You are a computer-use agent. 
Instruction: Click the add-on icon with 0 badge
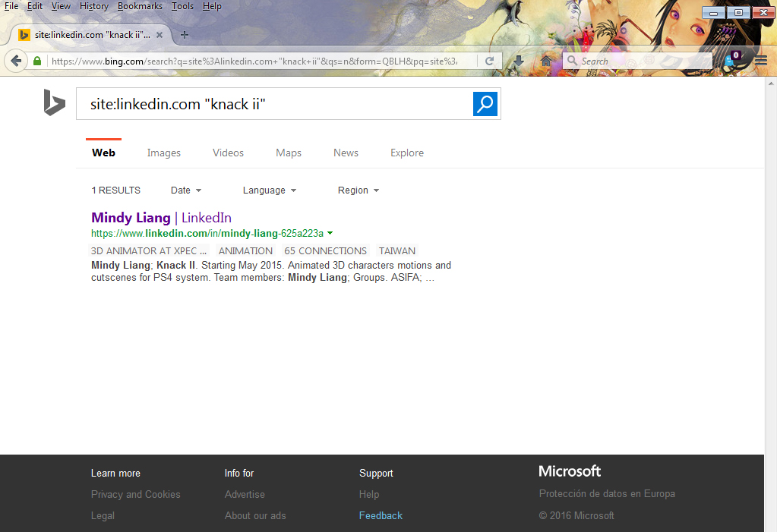click(732, 59)
